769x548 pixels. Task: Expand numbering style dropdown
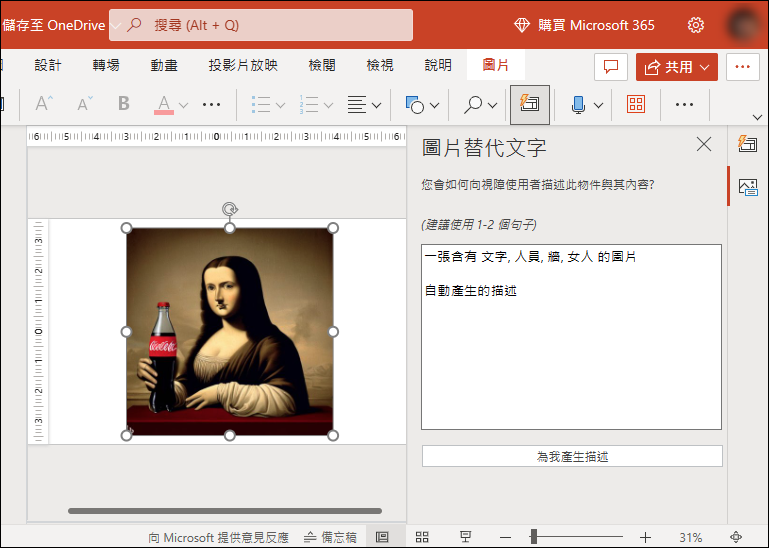pos(329,105)
